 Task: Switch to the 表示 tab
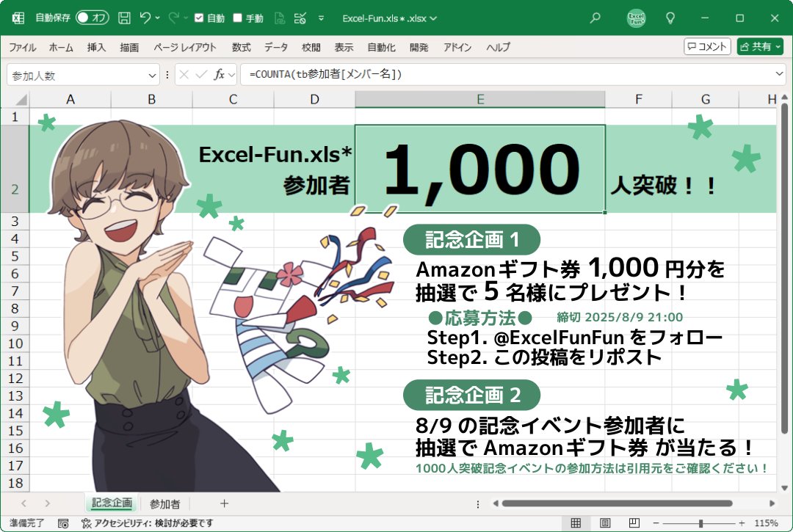tap(344, 47)
